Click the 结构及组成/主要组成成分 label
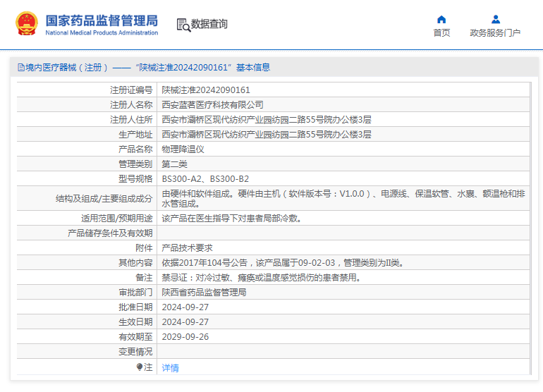Viewport: 543px width, 392px height. point(104,199)
